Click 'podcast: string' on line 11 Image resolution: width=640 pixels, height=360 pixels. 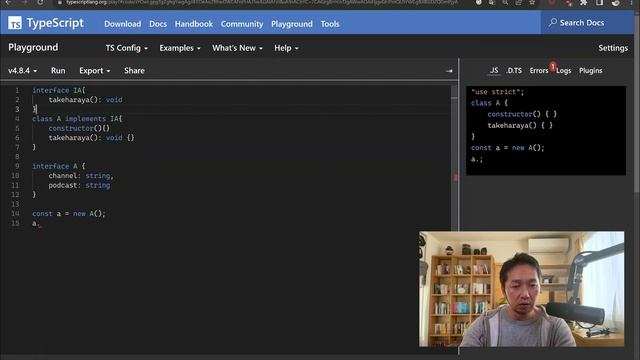pyautogui.click(x=79, y=185)
